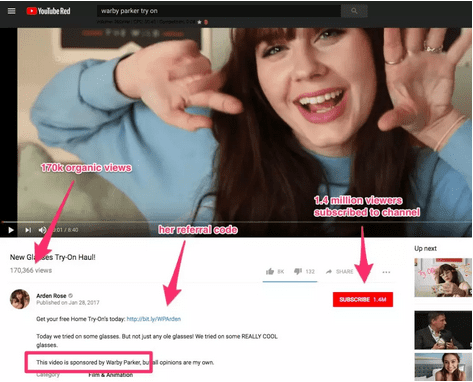Click the 'Published on Jan 28, 2017' text

point(68,303)
